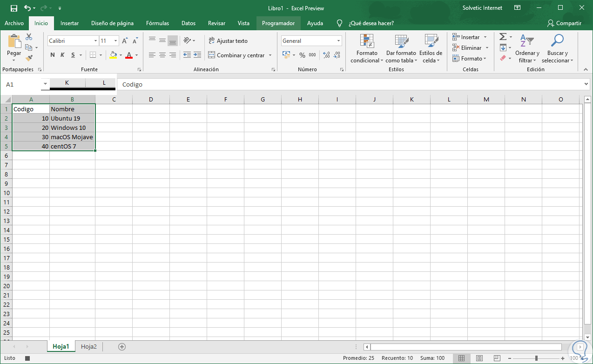Image resolution: width=593 pixels, height=364 pixels.
Task: Open sheet tab Hoja2
Action: coord(89,346)
